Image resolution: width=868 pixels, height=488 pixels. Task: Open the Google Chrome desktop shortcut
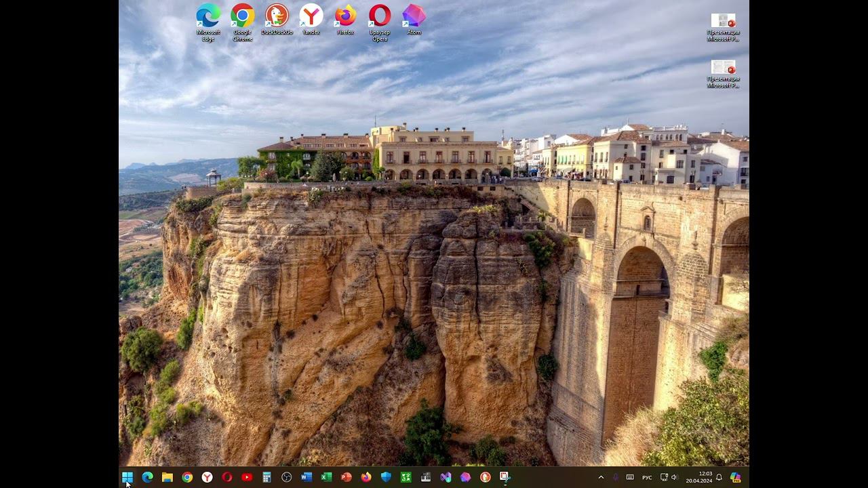(242, 22)
